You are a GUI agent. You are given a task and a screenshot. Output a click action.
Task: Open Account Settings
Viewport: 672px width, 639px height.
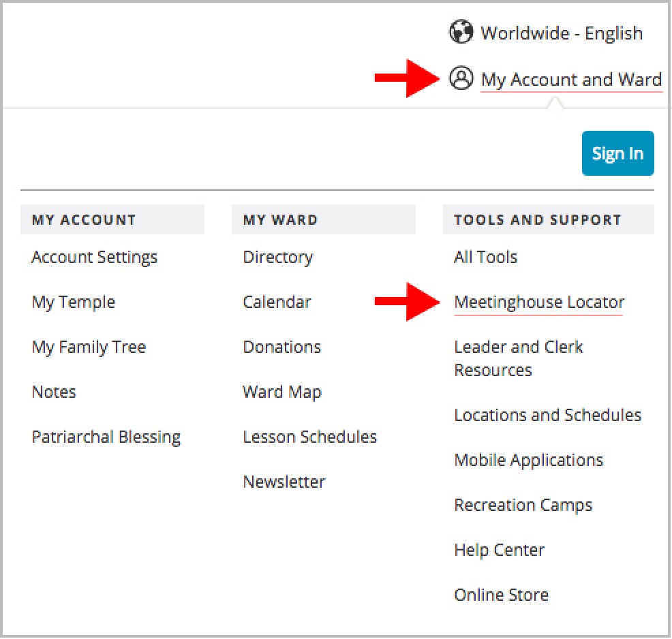coord(94,257)
